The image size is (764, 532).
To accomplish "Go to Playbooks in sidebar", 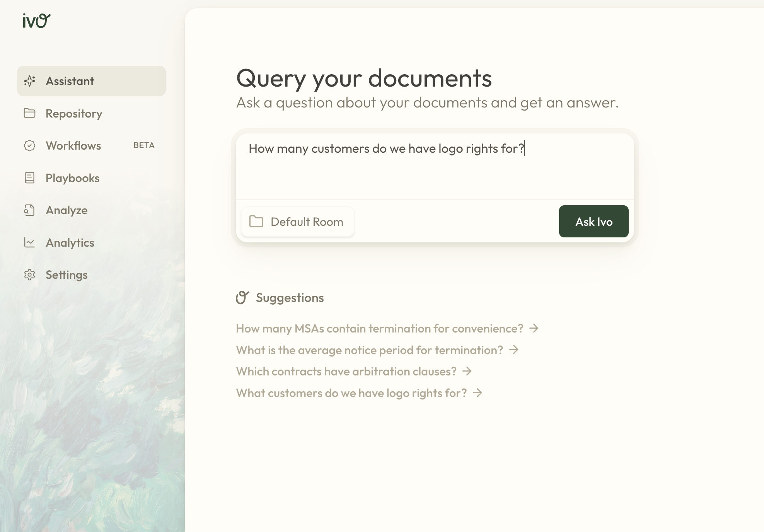I will pos(73,178).
